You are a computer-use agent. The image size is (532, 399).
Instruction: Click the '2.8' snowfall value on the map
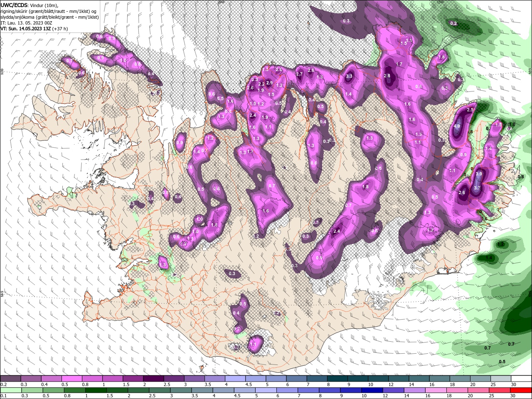pos(387,76)
